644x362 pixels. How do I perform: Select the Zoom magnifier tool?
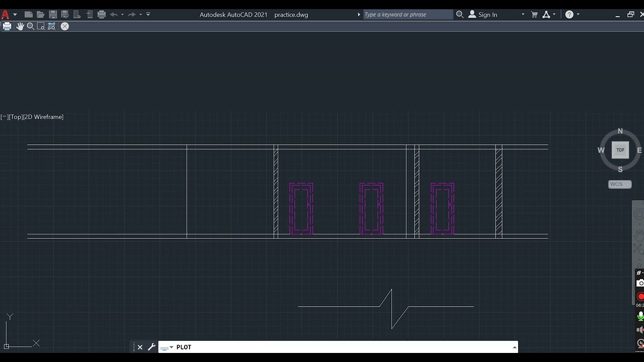click(x=30, y=26)
